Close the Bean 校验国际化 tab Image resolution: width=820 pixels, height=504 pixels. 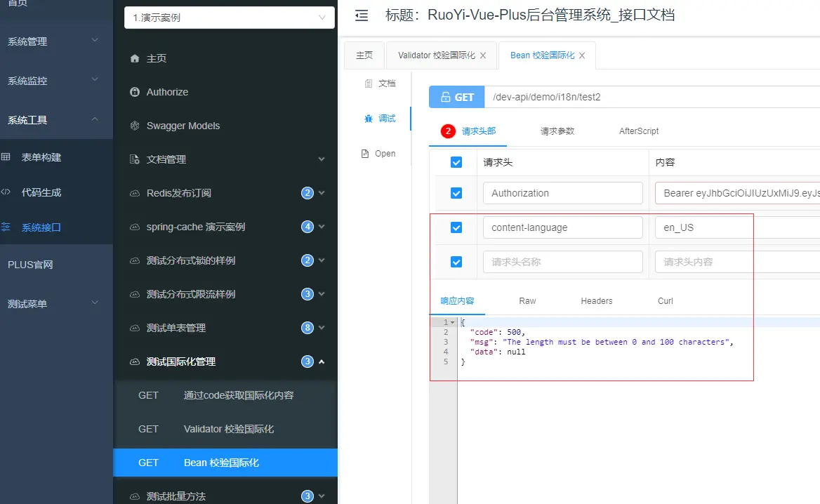[x=582, y=55]
